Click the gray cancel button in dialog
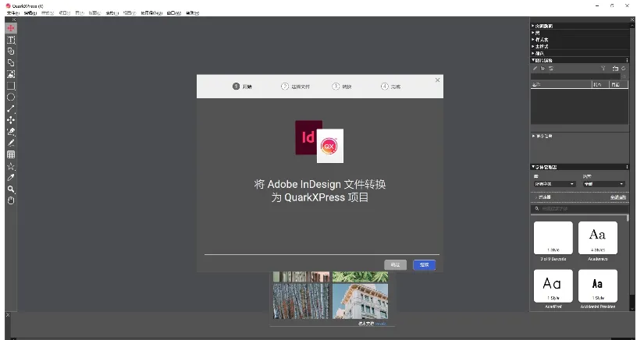 pyautogui.click(x=396, y=265)
